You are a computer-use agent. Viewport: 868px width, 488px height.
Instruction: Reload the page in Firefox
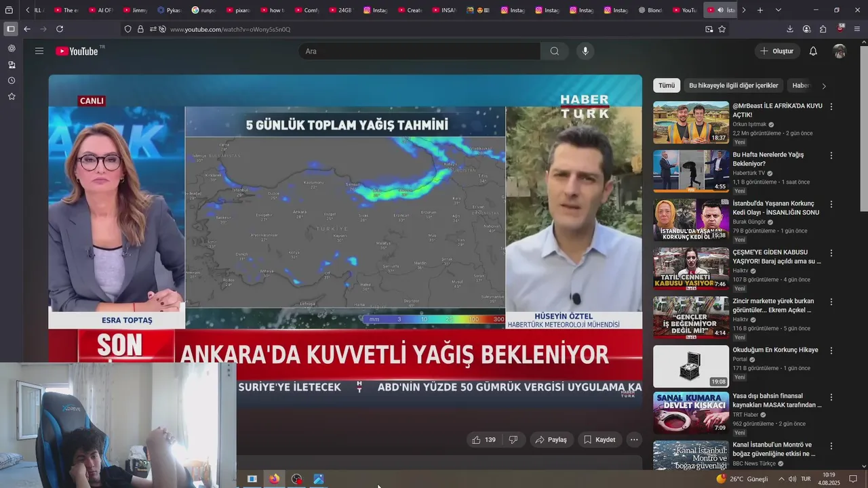(60, 29)
